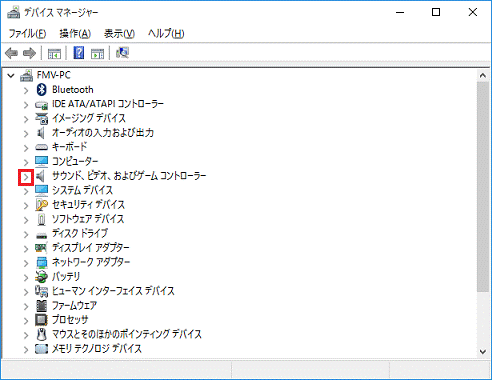
Task: Select the Bluetooth label
Action: 73,90
